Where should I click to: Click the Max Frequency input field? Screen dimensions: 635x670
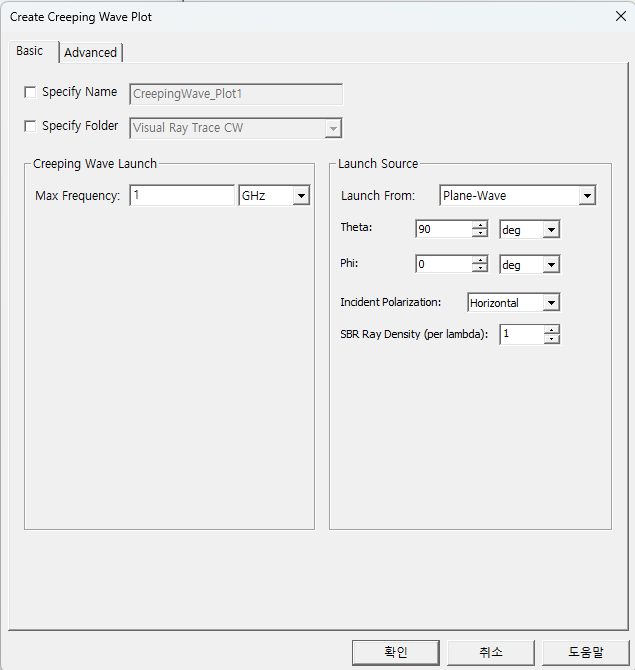[181, 196]
